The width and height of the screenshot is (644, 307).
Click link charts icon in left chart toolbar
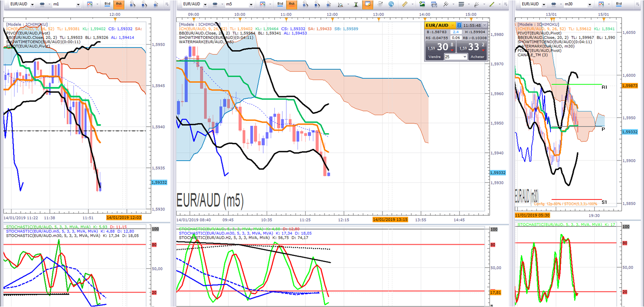pos(42,4)
